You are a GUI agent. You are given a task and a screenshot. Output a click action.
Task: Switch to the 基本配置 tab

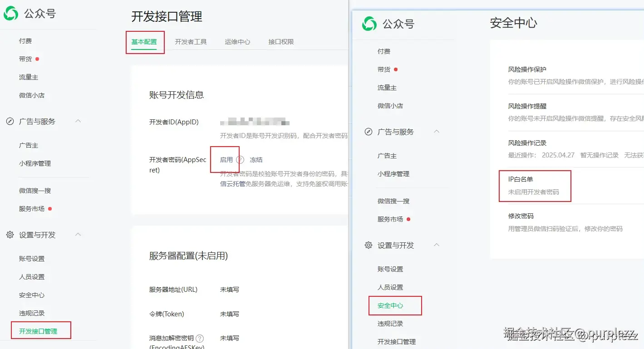144,42
